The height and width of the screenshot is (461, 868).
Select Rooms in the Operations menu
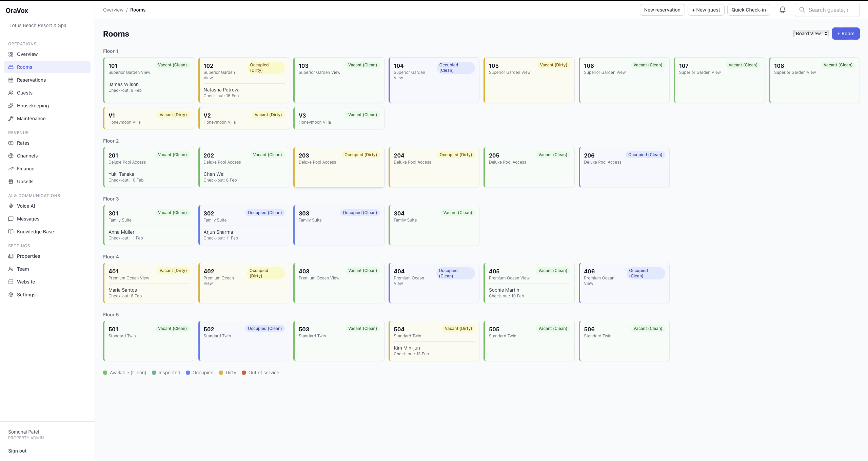[24, 67]
